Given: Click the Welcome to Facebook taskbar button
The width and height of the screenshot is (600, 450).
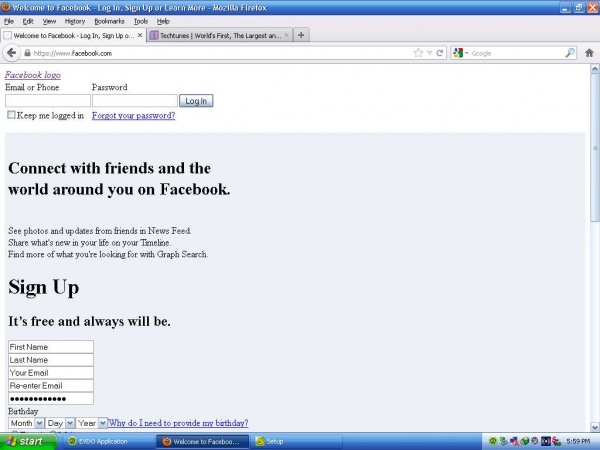Looking at the screenshot, I should point(203,441).
